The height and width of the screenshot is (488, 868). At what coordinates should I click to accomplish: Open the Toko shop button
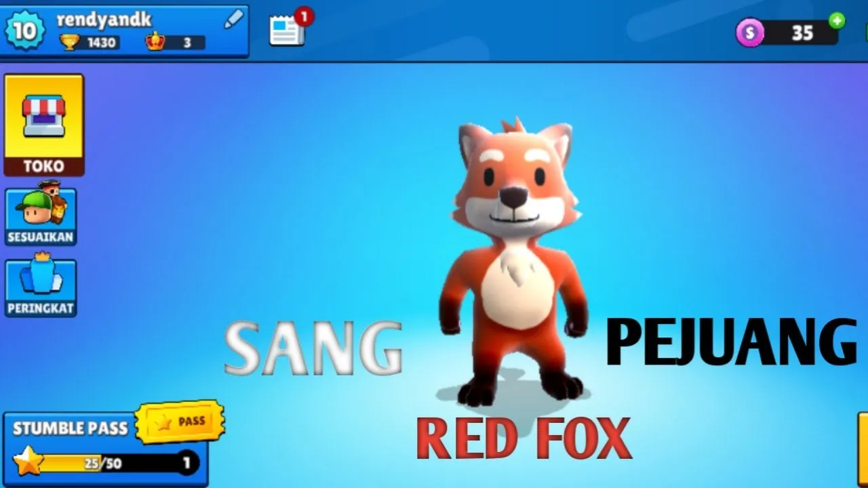pos(44,125)
